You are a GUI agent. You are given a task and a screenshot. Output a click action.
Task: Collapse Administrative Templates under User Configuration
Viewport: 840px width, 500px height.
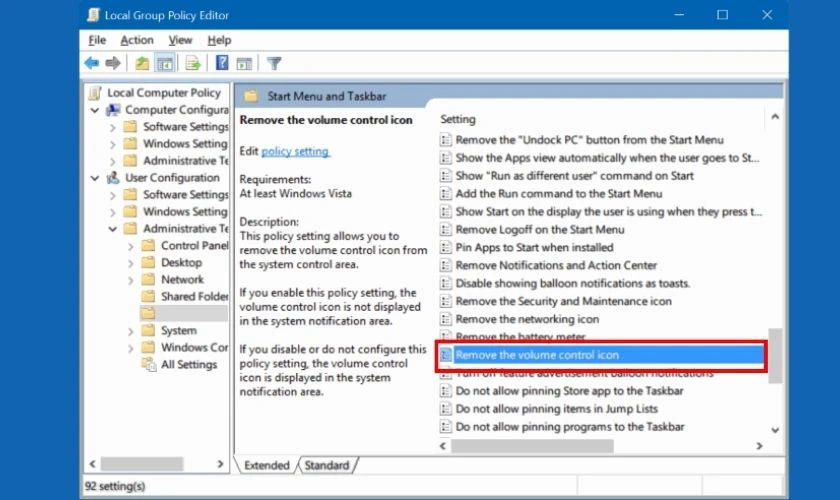(x=112, y=229)
